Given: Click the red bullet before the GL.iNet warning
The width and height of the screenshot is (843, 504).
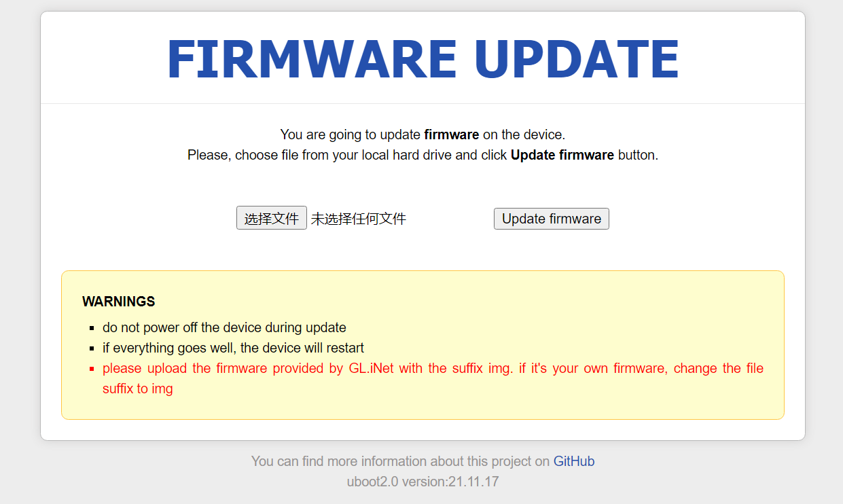Looking at the screenshot, I should 92,369.
